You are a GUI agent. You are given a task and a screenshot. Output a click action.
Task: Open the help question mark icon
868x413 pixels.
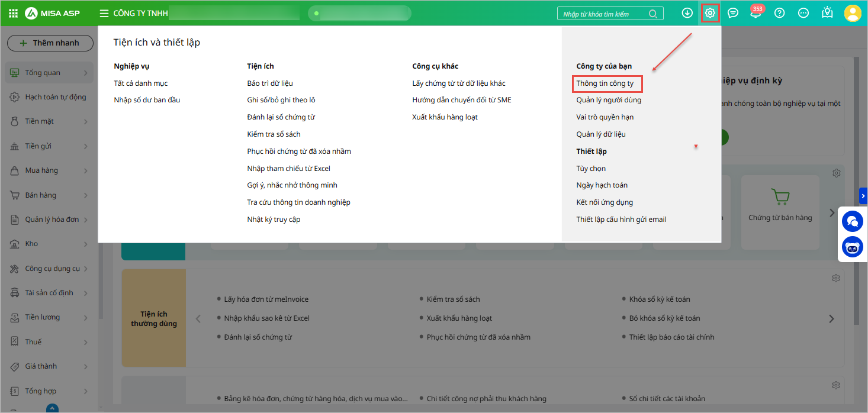click(x=780, y=13)
